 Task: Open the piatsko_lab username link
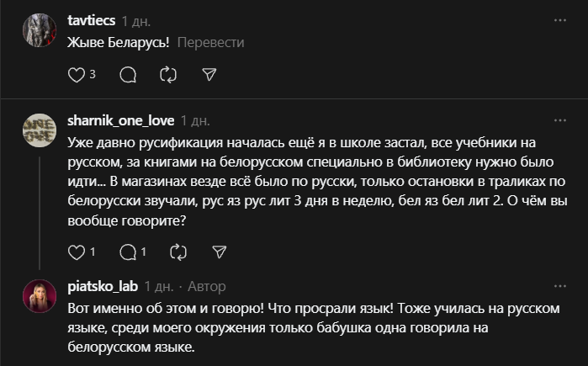[x=102, y=286]
